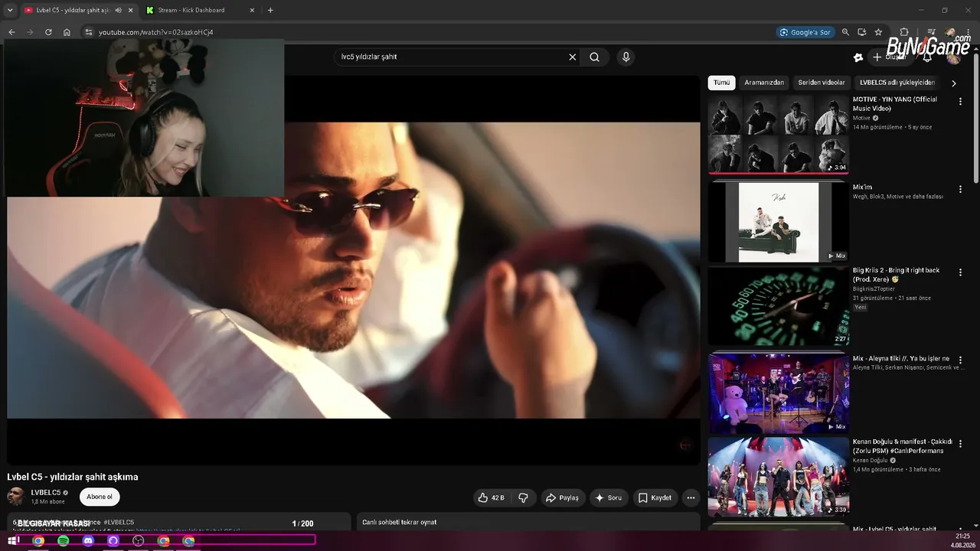Open Discord from the taskbar
The image size is (980, 551).
point(88,540)
